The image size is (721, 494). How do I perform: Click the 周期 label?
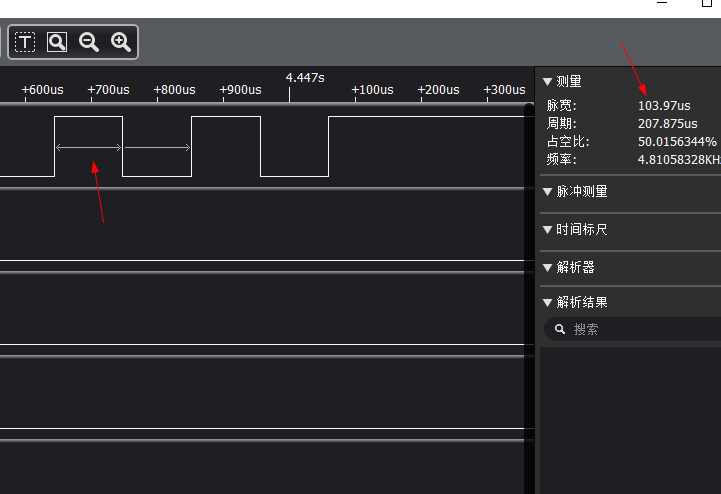pos(561,124)
